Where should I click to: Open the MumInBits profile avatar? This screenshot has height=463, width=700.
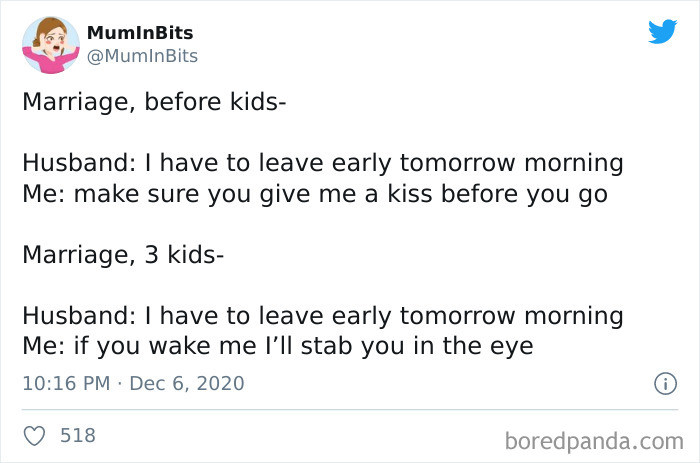click(50, 45)
